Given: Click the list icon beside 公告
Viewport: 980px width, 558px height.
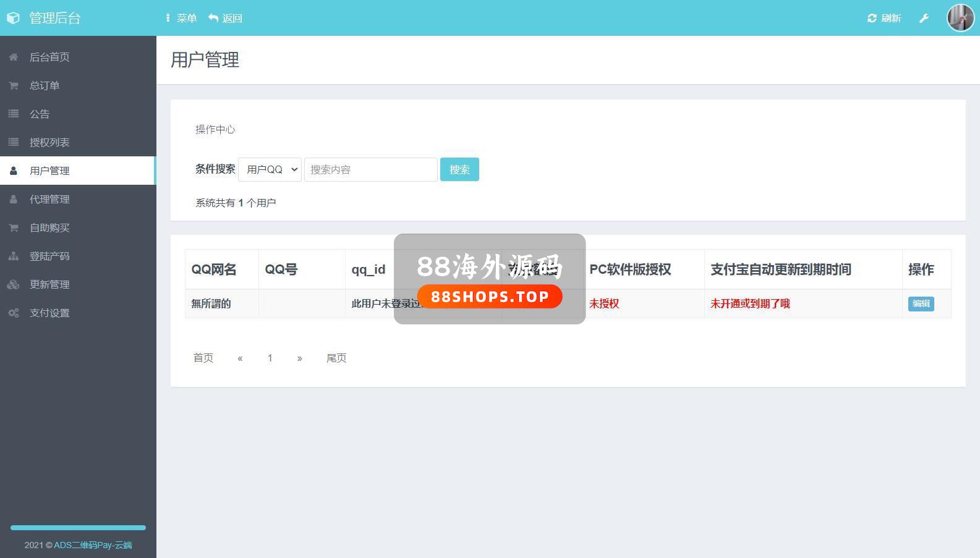Looking at the screenshot, I should coord(13,114).
